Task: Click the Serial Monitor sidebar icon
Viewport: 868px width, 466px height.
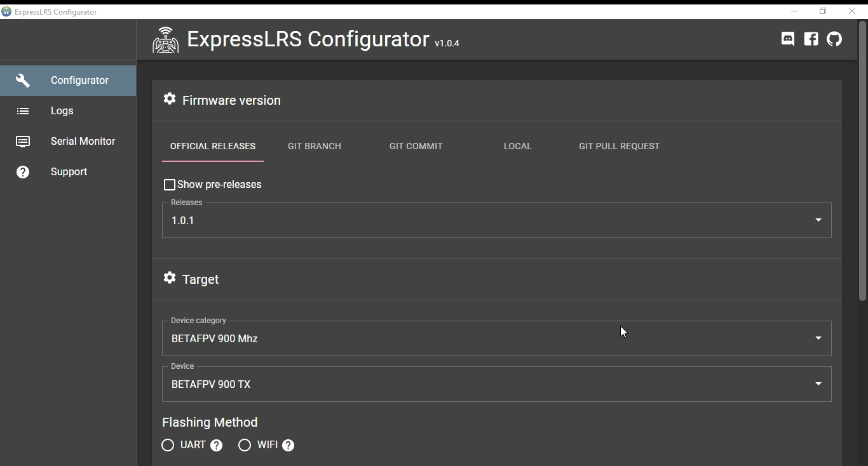Action: click(x=23, y=142)
